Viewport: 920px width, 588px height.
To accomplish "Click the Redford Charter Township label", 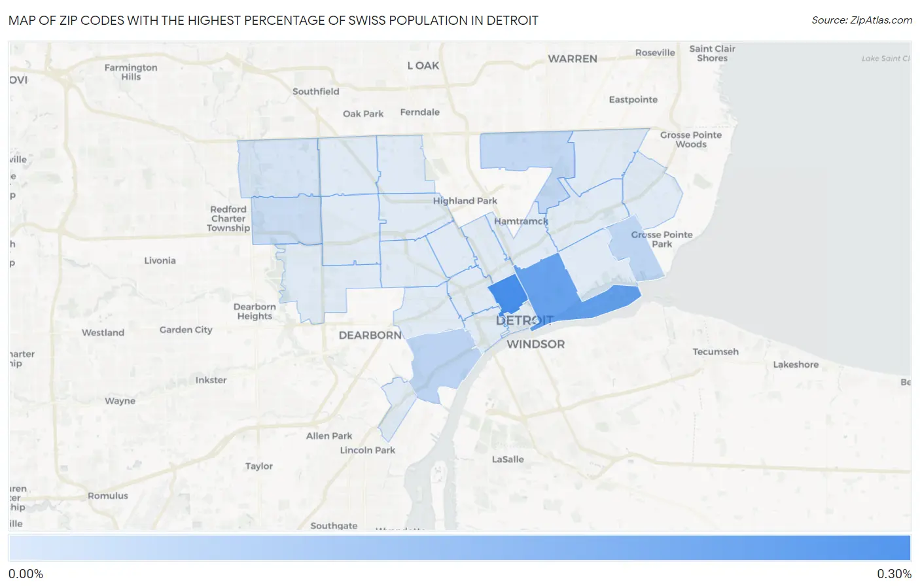I will pos(228,218).
